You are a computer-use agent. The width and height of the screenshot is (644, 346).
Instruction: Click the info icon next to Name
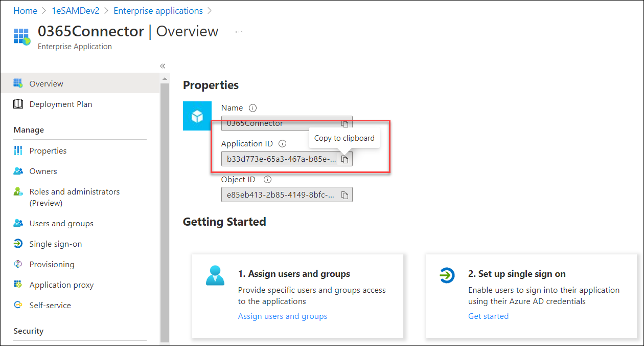tap(252, 108)
